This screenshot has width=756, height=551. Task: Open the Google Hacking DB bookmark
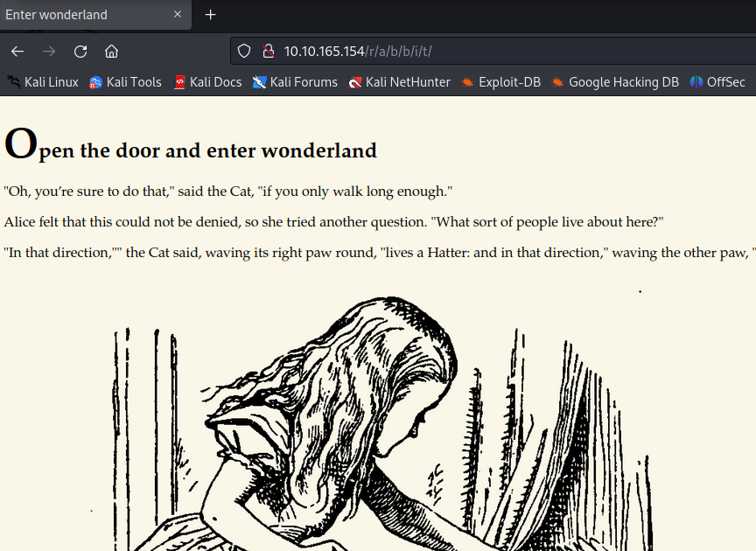pos(615,82)
